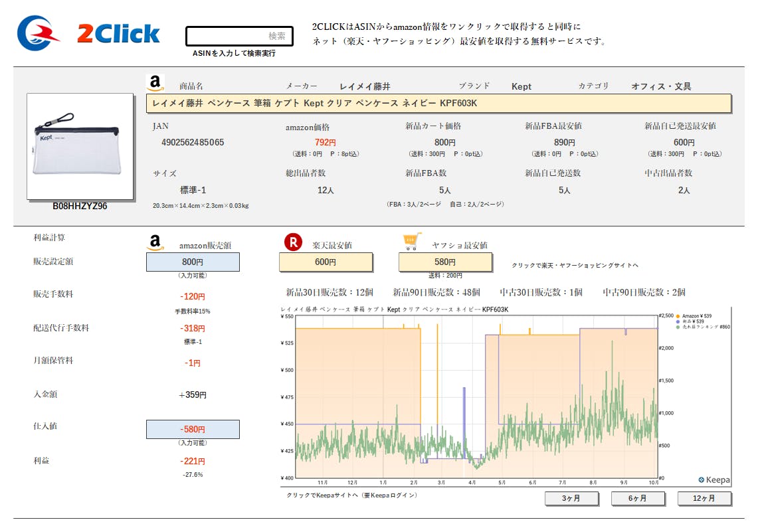Click the Keepa price history chart
Screen dimensions: 758x532
[x=475, y=395]
